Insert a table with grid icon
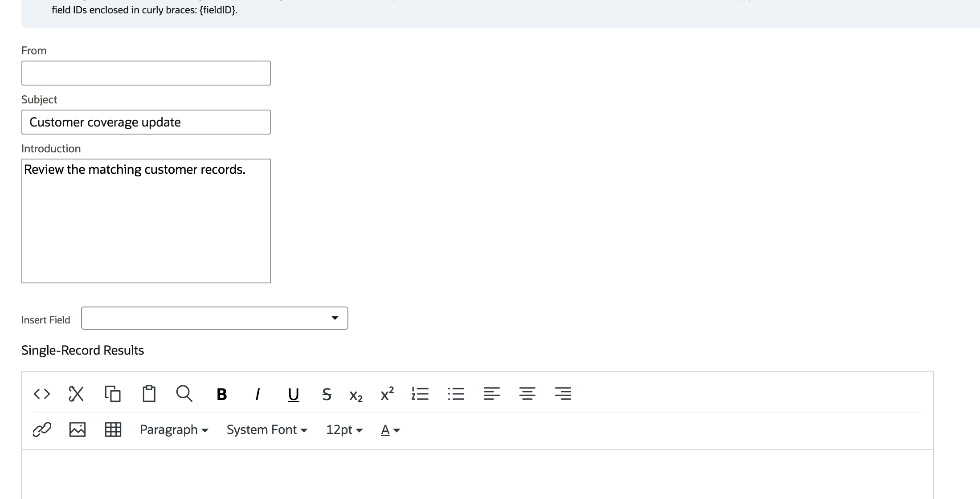The height and width of the screenshot is (499, 980). tap(113, 429)
